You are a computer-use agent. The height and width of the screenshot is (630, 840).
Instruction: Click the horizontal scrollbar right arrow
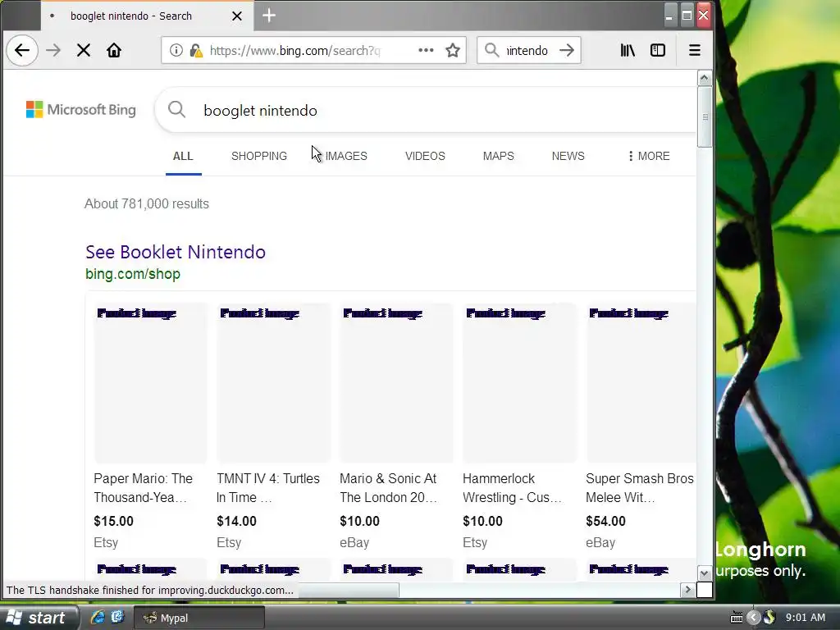688,590
